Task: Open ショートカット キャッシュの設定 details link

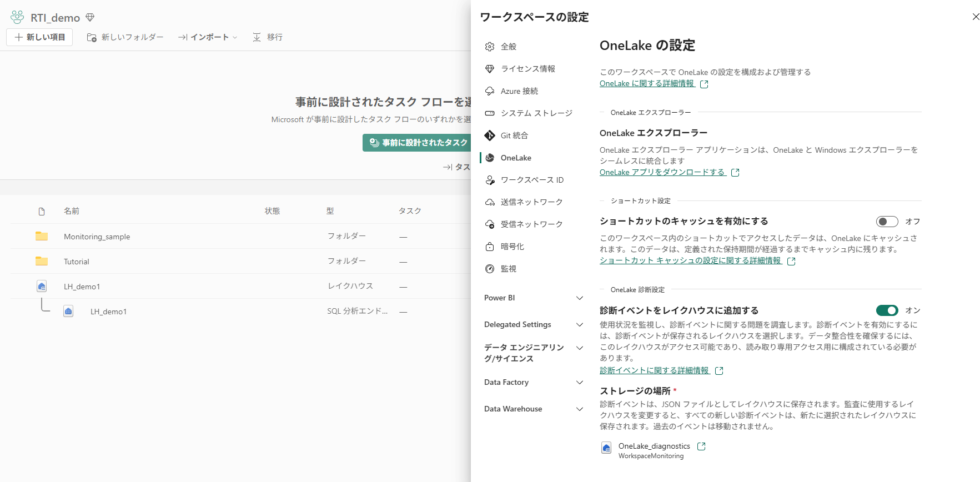Action: point(690,260)
